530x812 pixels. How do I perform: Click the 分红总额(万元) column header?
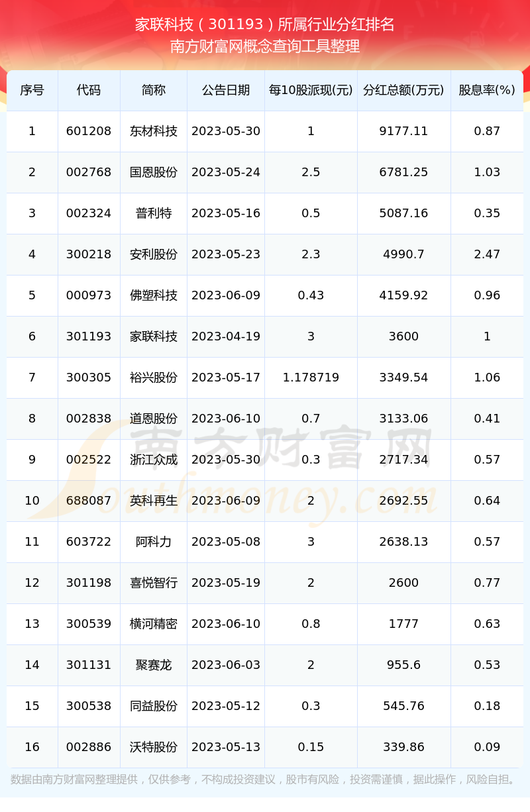(x=404, y=90)
